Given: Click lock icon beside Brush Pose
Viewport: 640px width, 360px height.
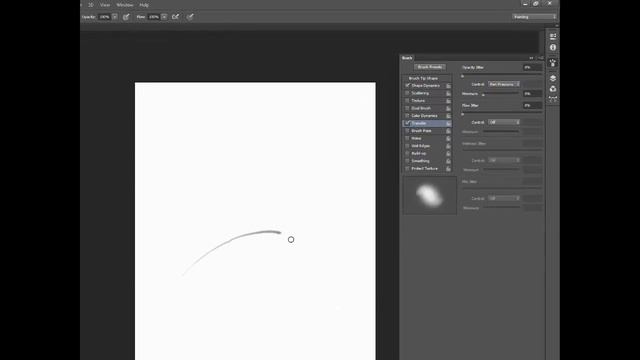Looking at the screenshot, I should [x=448, y=131].
